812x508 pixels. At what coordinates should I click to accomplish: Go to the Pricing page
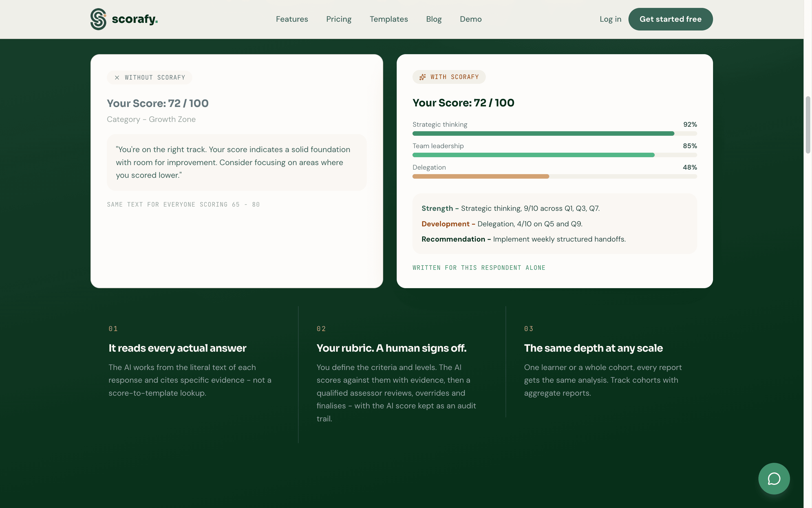coord(339,19)
